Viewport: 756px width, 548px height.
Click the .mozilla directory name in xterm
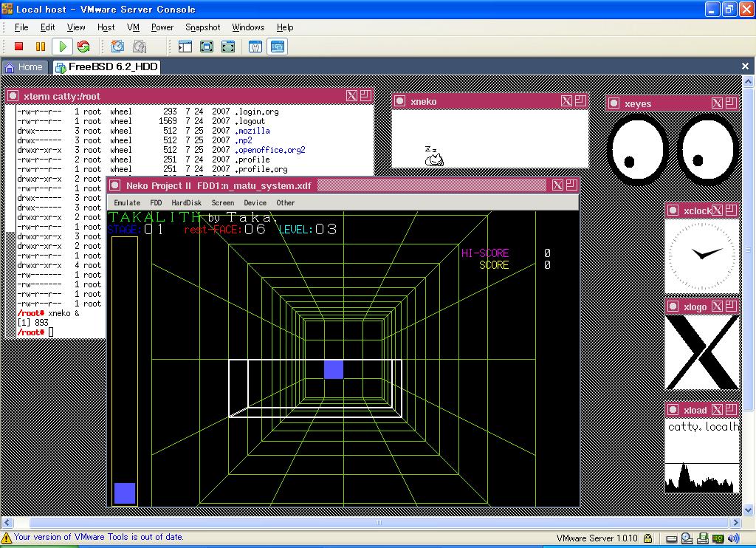click(252, 131)
